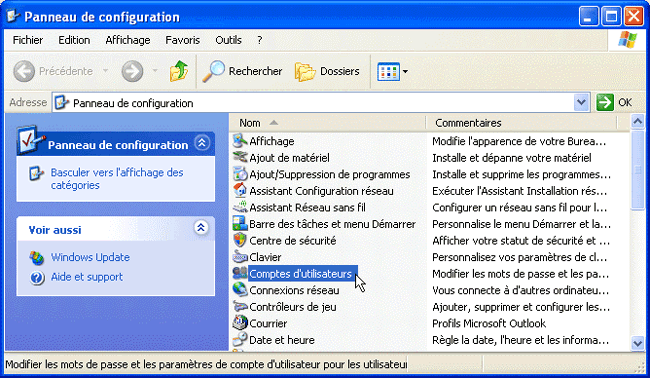650x378 pixels.
Task: Open the Fichier menu
Action: [28, 40]
